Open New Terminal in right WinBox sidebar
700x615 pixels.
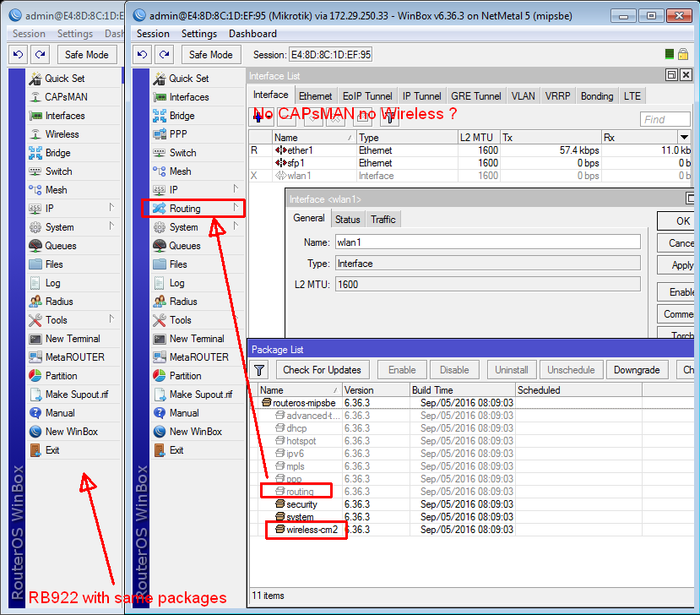pyautogui.click(x=197, y=339)
